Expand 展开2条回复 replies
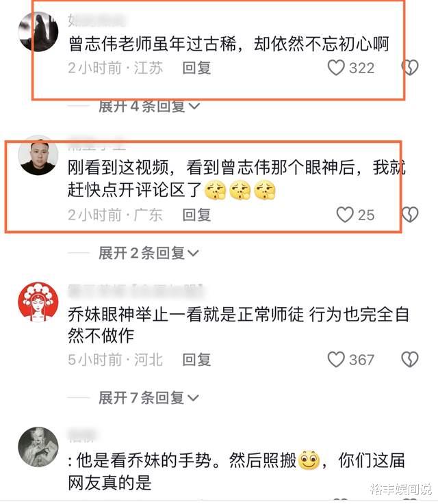Image resolution: width=438 pixels, height=504 pixels. click(149, 253)
